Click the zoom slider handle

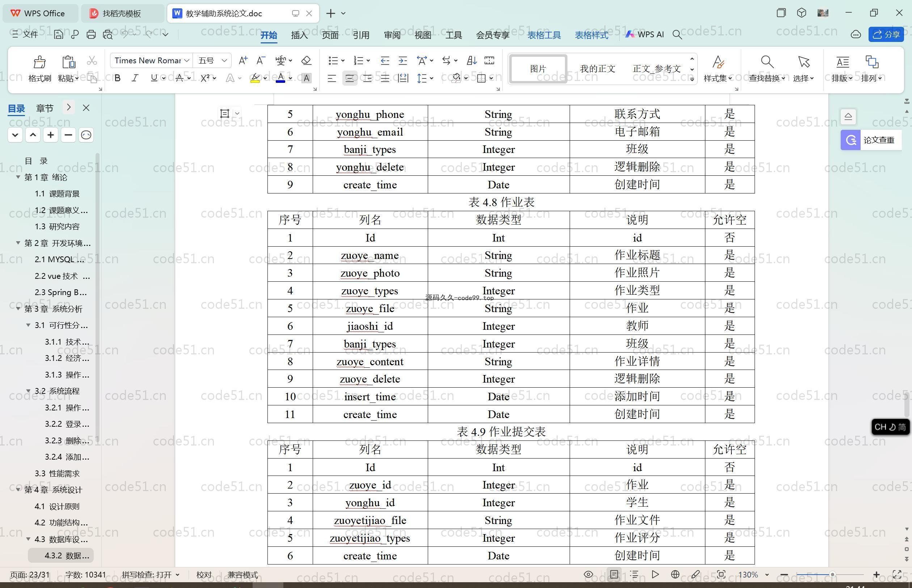tap(832, 575)
